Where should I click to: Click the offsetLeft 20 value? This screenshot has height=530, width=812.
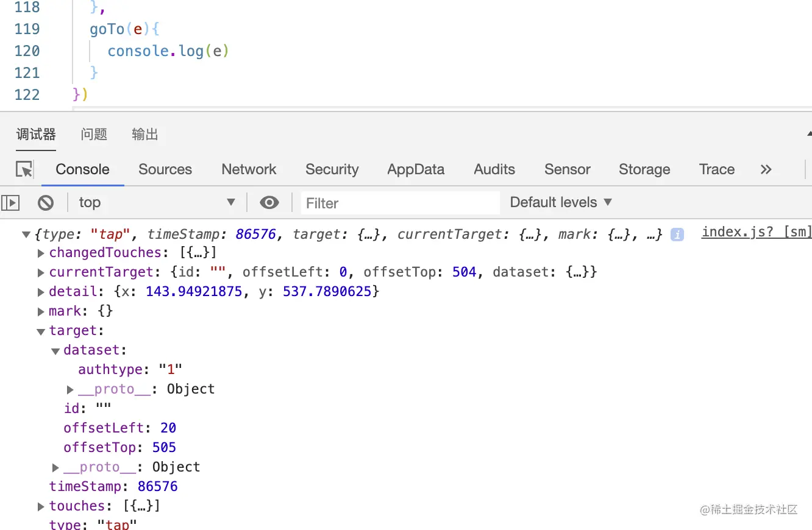[x=168, y=428]
